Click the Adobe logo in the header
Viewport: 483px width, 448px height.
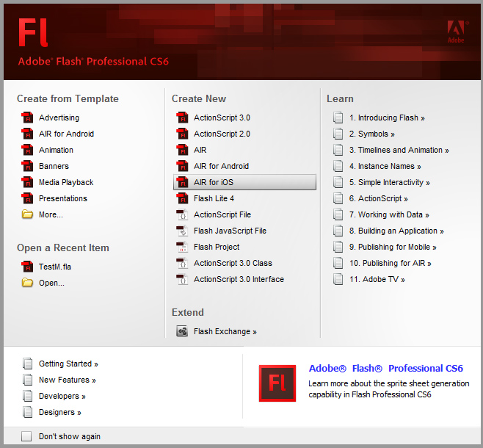click(457, 32)
